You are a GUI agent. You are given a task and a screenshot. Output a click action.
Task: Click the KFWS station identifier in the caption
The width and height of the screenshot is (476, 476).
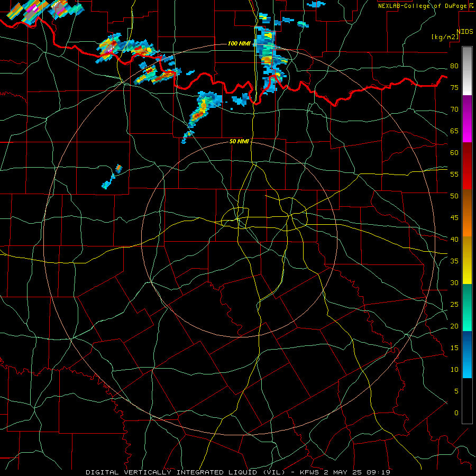(x=309, y=472)
